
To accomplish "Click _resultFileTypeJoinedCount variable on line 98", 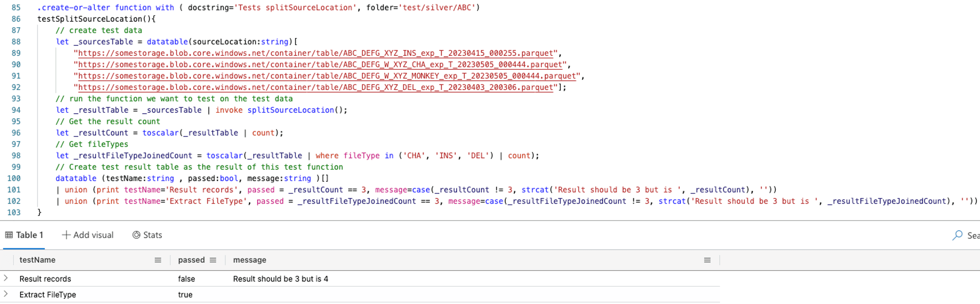I will [x=133, y=156].
